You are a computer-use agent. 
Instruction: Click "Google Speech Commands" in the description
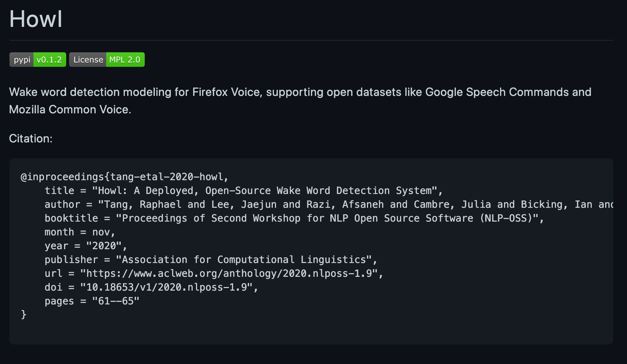point(497,92)
